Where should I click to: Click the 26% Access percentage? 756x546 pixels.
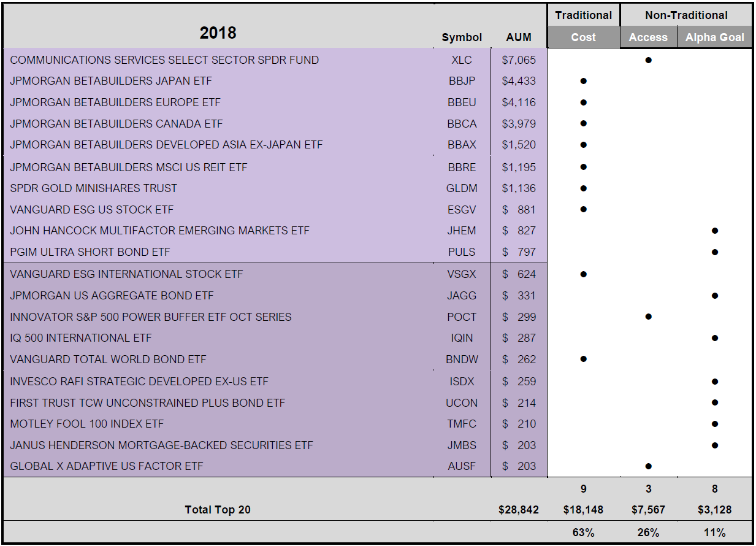click(x=648, y=533)
